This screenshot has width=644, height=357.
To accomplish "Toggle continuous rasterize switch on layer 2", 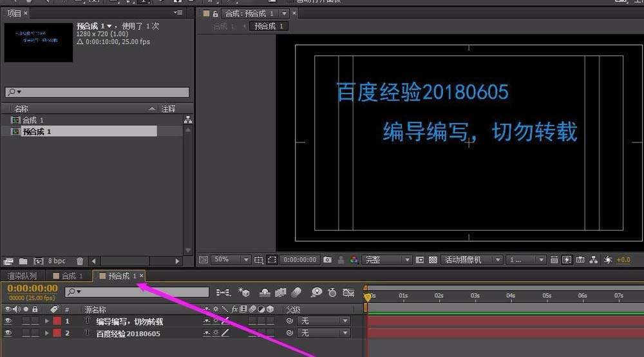I will pos(216,333).
